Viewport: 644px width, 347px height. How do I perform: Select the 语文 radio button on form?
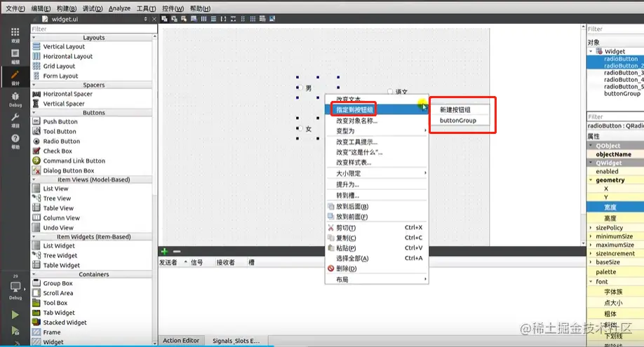398,92
